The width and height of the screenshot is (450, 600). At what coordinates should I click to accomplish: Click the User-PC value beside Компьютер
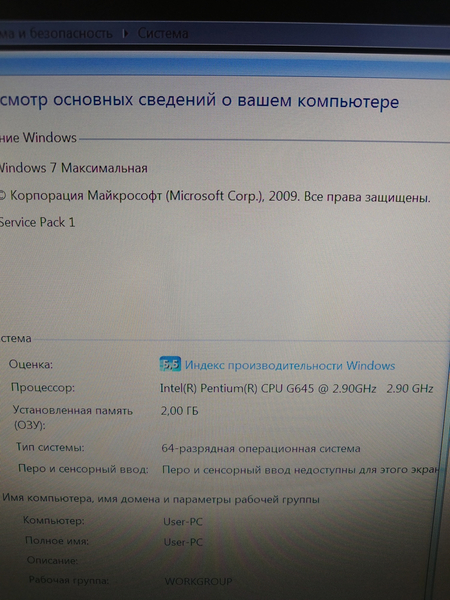click(x=183, y=522)
